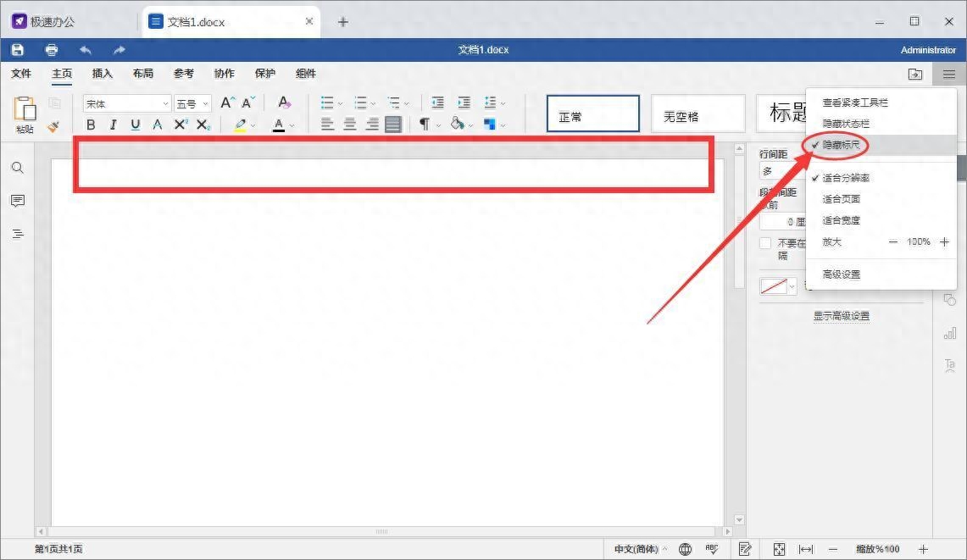967x560 pixels.
Task: Open the 宋体 font name dropdown
Action: pyautogui.click(x=165, y=103)
